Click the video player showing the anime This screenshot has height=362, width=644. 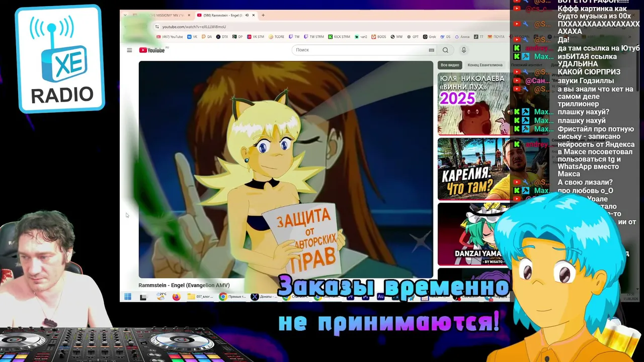tap(286, 169)
